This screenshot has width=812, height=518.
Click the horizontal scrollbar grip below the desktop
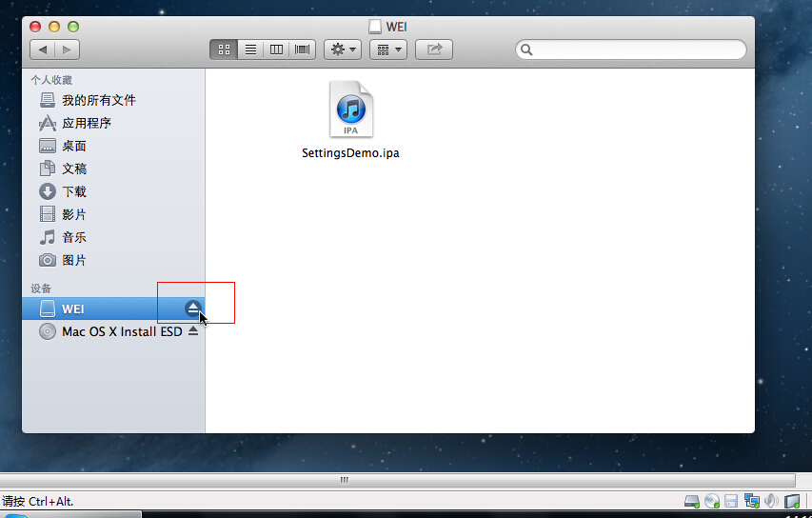click(x=345, y=480)
